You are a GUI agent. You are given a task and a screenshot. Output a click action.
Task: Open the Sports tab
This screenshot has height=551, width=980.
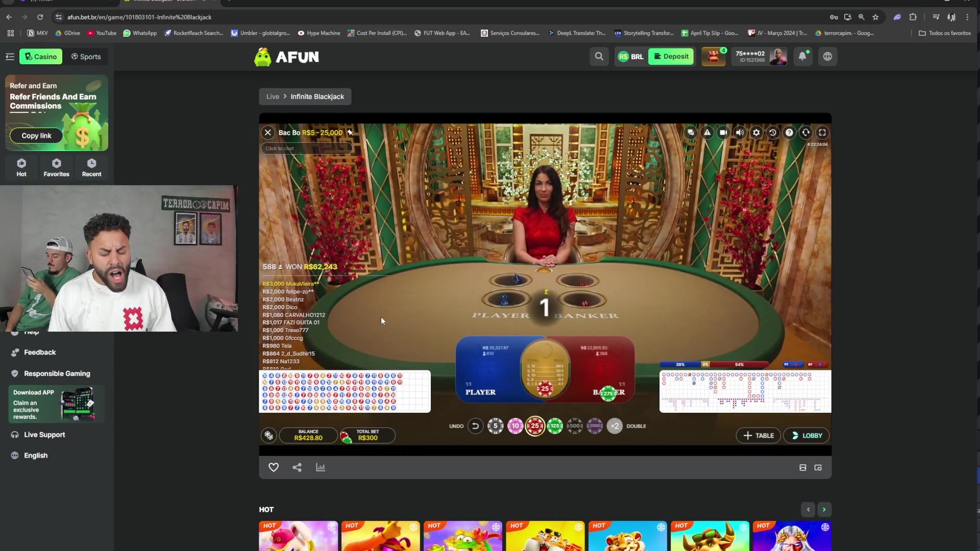click(86, 57)
